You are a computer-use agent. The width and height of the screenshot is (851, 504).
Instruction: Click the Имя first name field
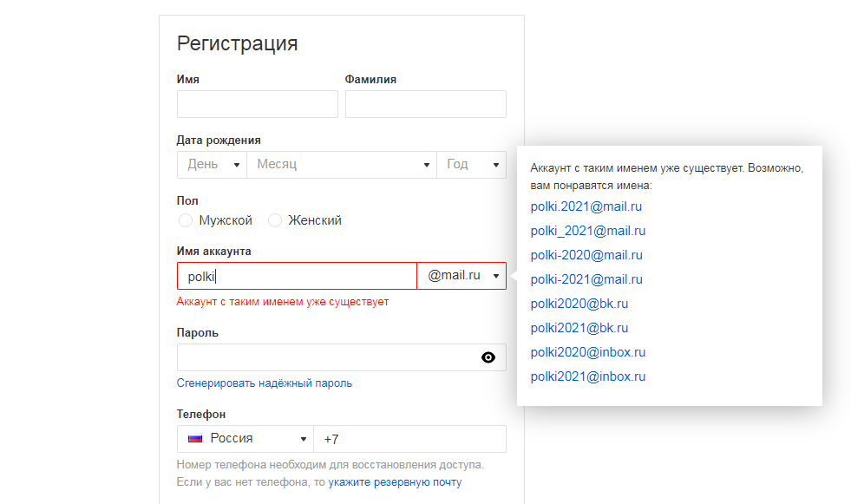258,103
